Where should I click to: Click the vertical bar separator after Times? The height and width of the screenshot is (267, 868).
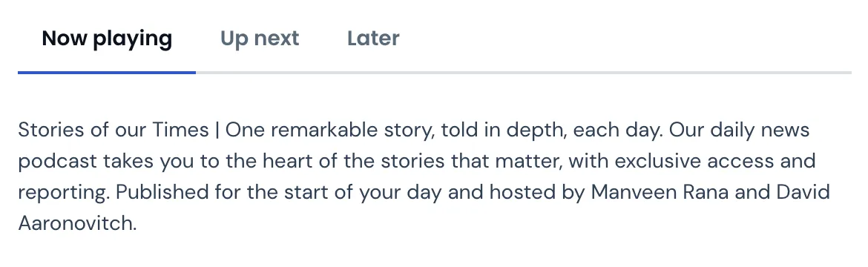(217, 130)
